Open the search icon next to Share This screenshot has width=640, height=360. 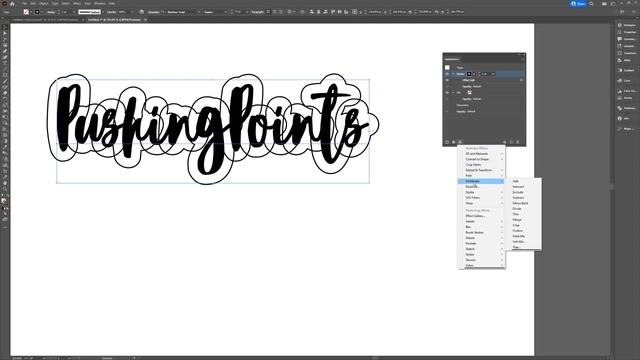pyautogui.click(x=591, y=4)
